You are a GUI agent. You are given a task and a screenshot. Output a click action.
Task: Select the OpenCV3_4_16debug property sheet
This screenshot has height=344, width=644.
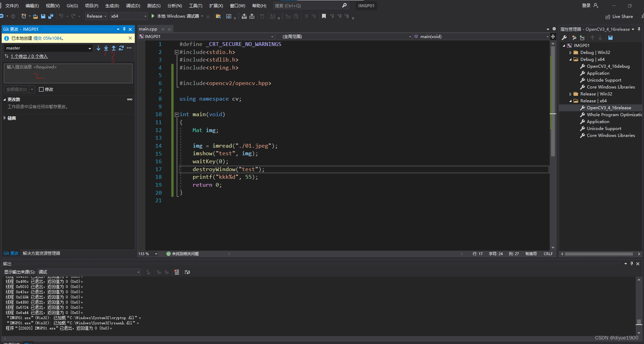(608, 66)
